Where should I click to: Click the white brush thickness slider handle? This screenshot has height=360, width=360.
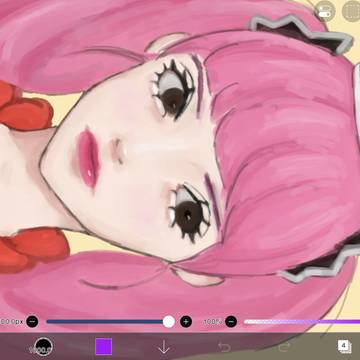point(169,322)
